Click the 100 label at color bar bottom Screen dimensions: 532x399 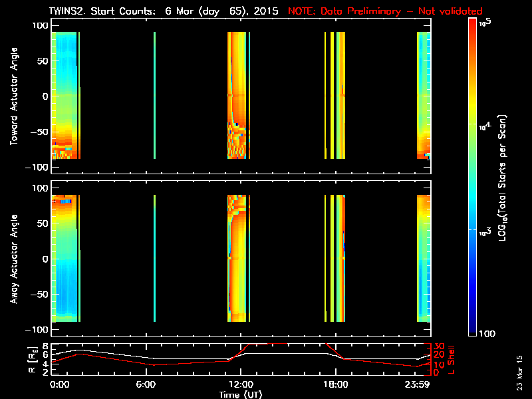coord(485,333)
